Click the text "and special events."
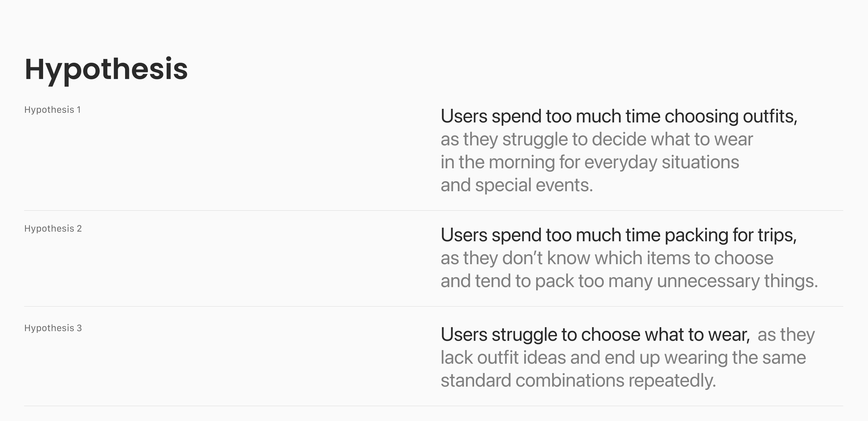The width and height of the screenshot is (868, 421). pos(517,185)
